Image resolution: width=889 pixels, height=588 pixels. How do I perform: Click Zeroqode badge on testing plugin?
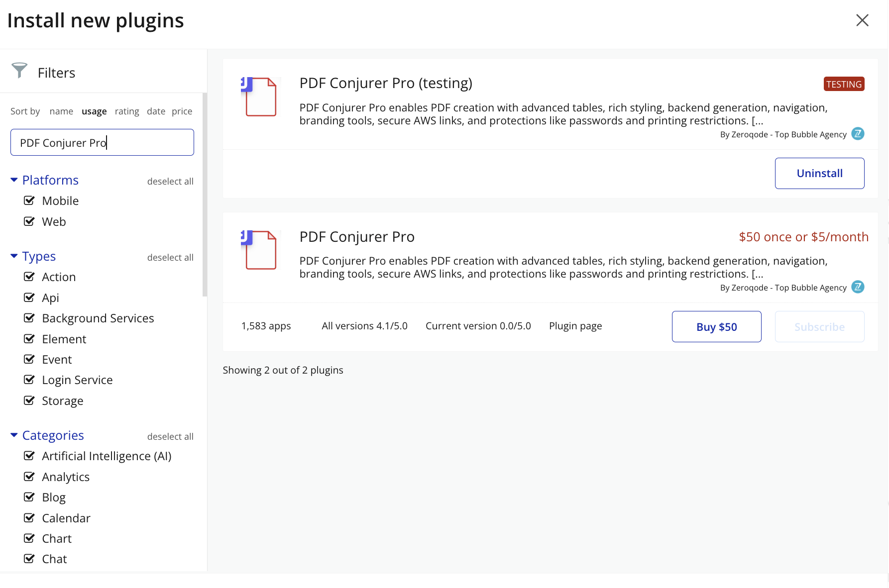click(858, 134)
